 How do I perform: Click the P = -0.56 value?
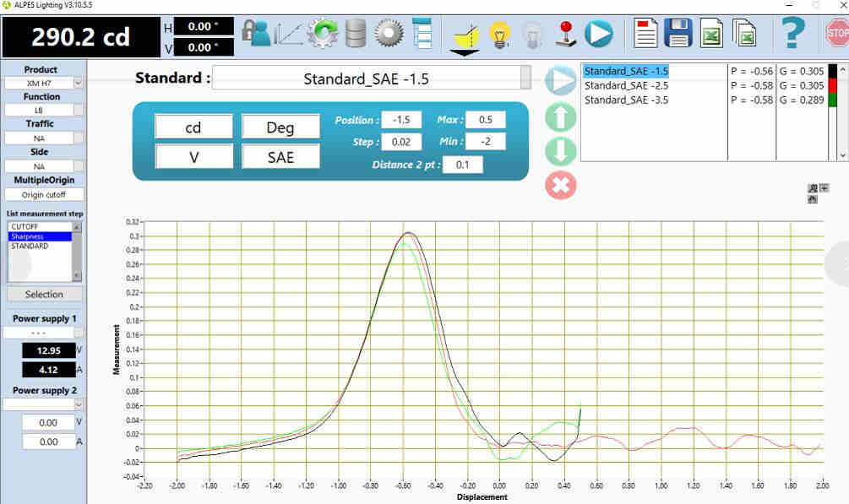(752, 71)
